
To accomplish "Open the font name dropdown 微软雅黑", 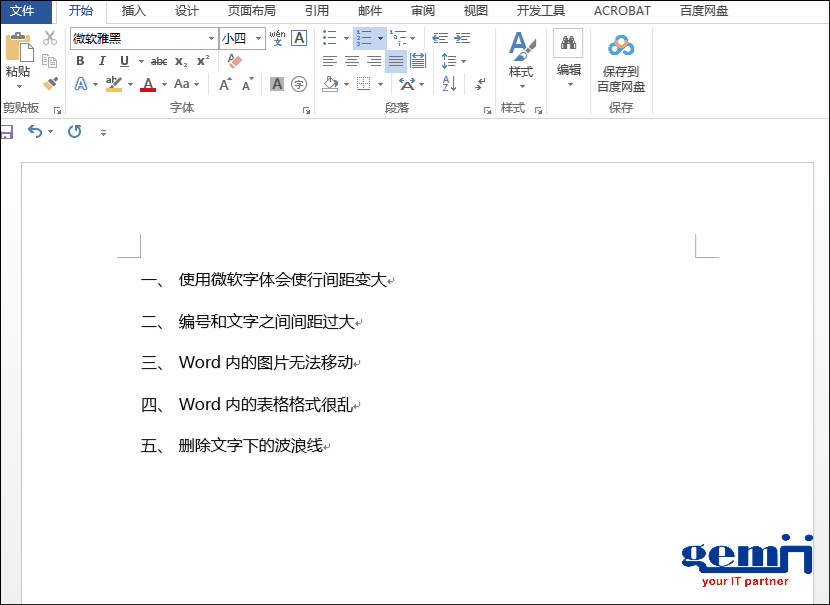I will click(x=211, y=38).
